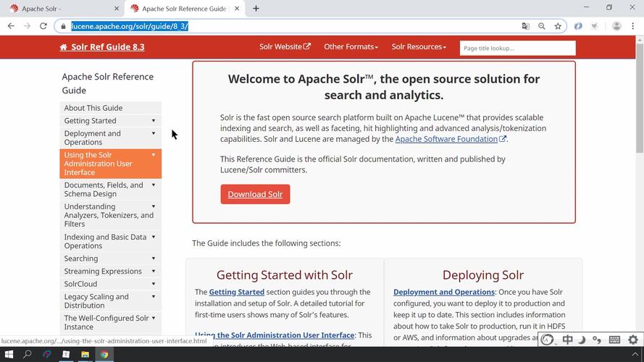Reload the current page
644x362 pixels.
pos(43,26)
